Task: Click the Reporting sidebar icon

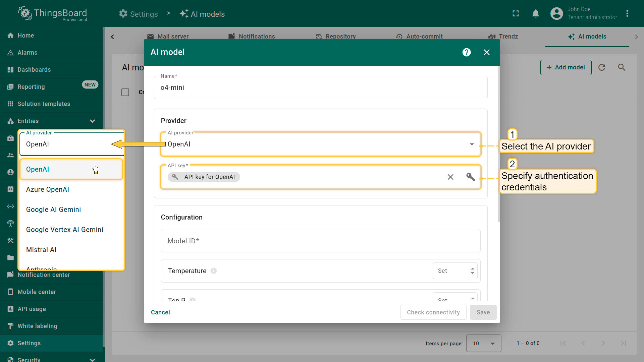Action: (10, 87)
